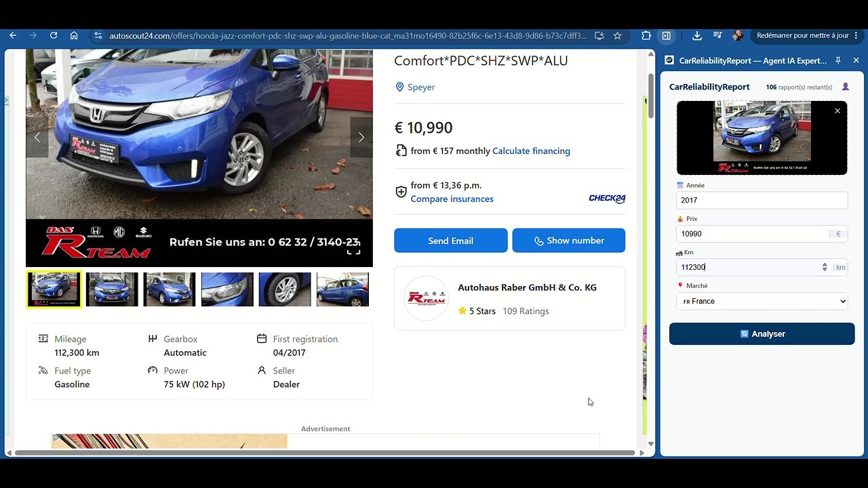868x488 pixels.
Task: Open the Compare insurances link
Action: [452, 199]
